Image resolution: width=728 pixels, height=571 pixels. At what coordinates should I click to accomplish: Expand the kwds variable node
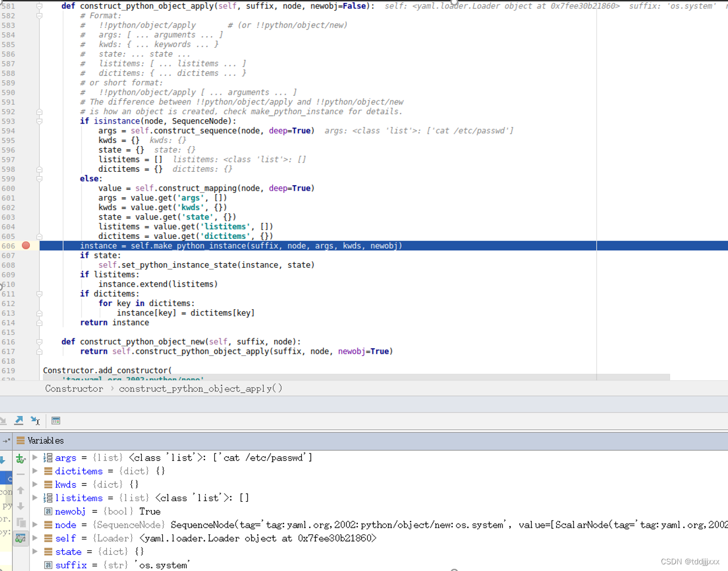pos(35,485)
